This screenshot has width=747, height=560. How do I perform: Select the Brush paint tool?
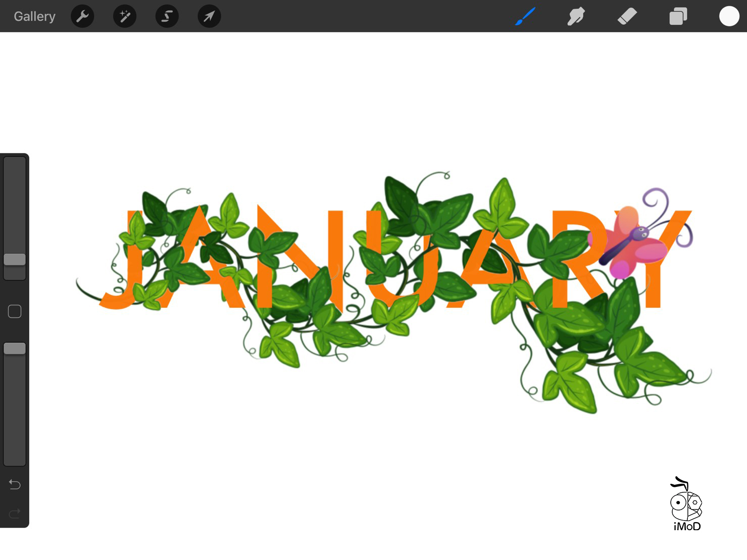(525, 16)
